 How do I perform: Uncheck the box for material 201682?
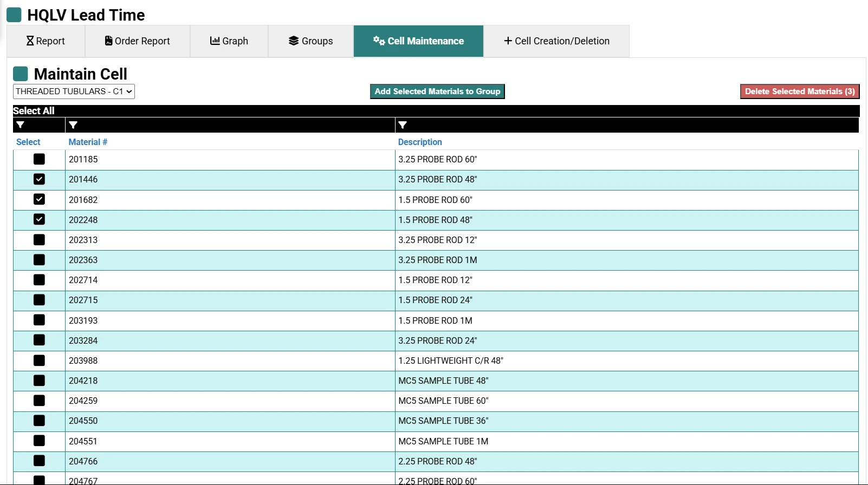coord(39,199)
